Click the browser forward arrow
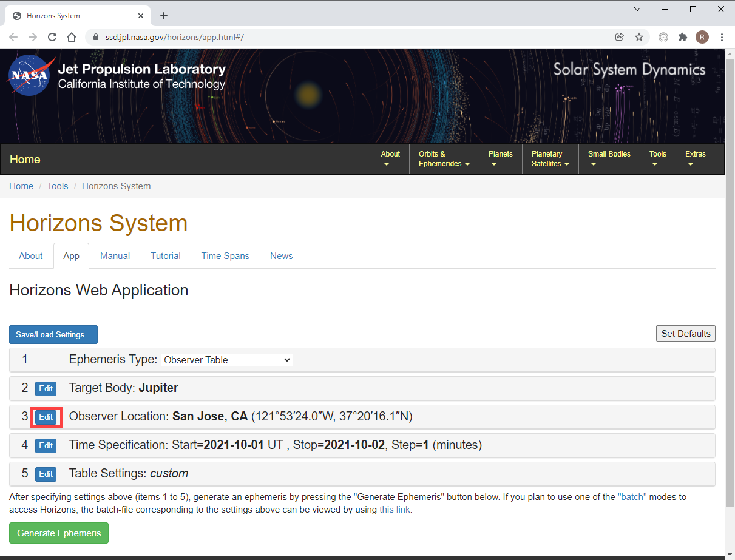This screenshot has width=735, height=560. point(33,37)
